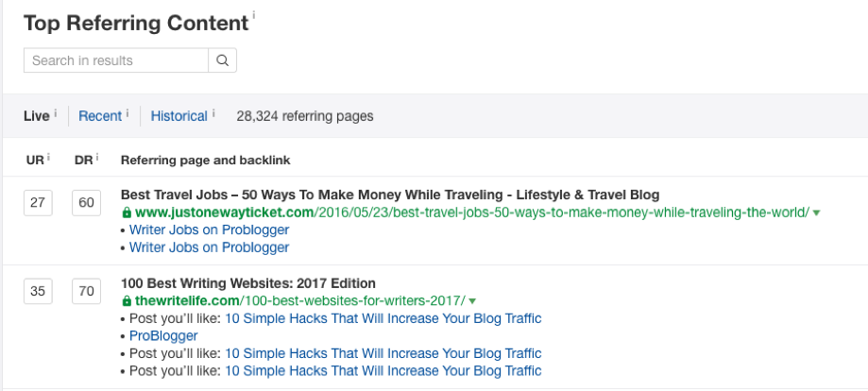Click the info icon beside UR column
The height and width of the screenshot is (391, 868).
coord(48,158)
